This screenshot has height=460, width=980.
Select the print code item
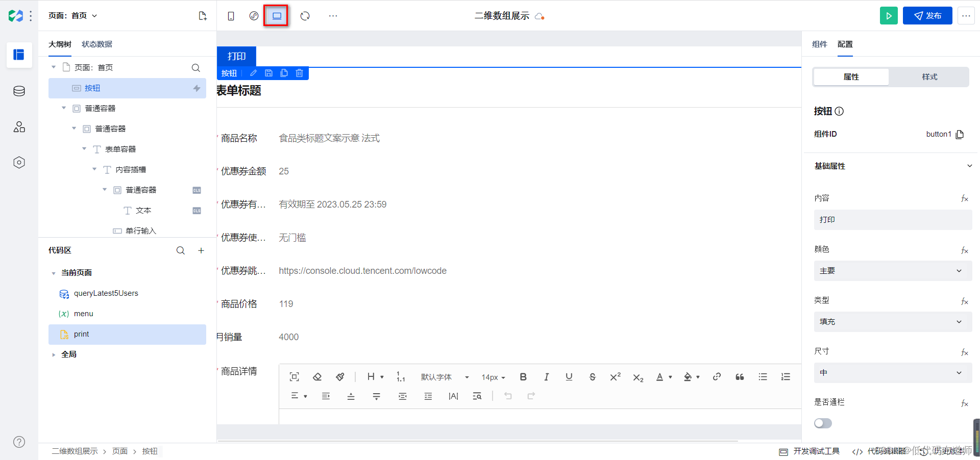(127, 334)
